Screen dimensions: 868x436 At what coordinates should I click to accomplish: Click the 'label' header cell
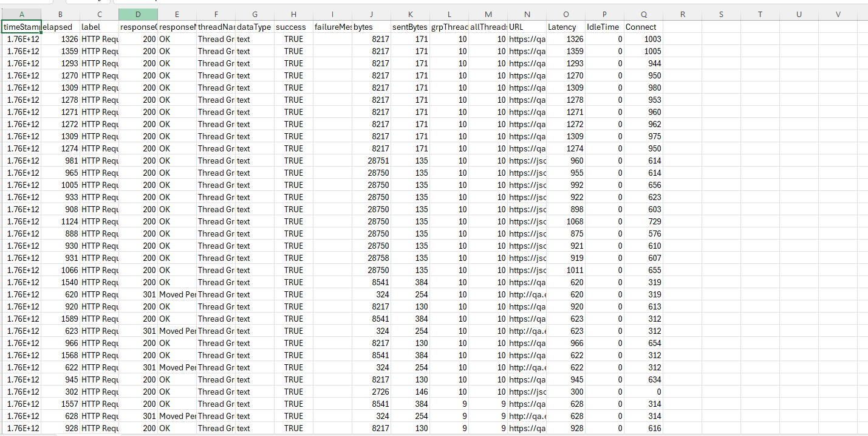pos(99,27)
